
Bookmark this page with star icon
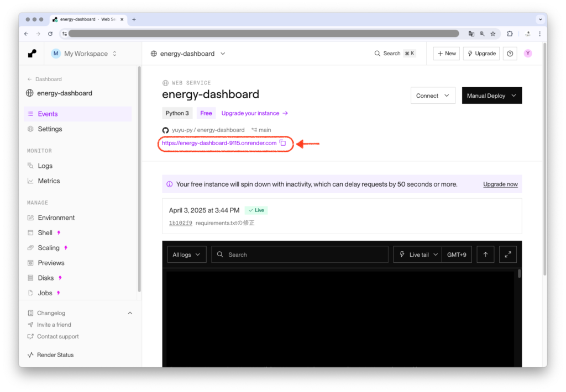point(492,34)
